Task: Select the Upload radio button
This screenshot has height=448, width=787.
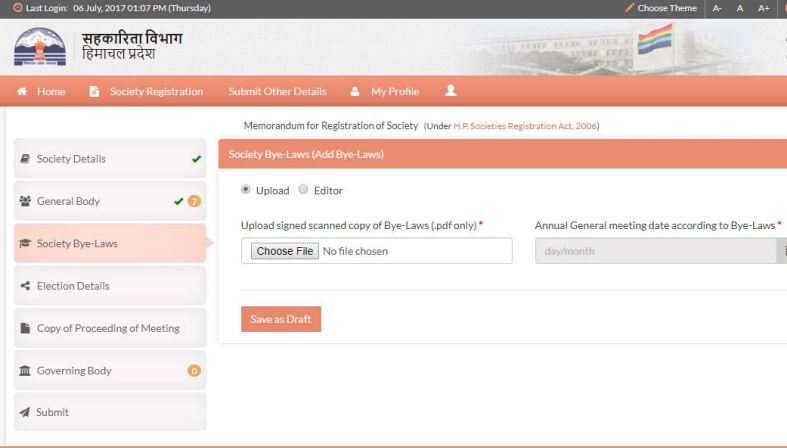Action: coord(245,189)
